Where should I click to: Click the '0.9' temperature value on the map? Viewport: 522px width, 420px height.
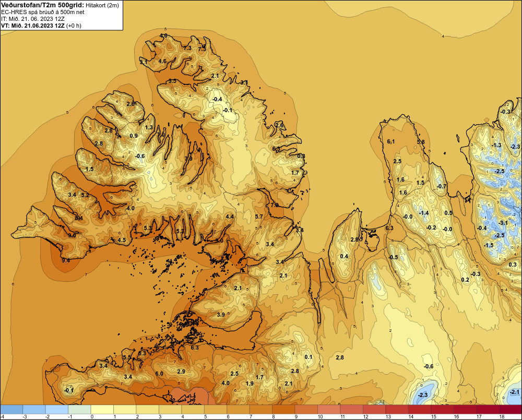(134, 136)
